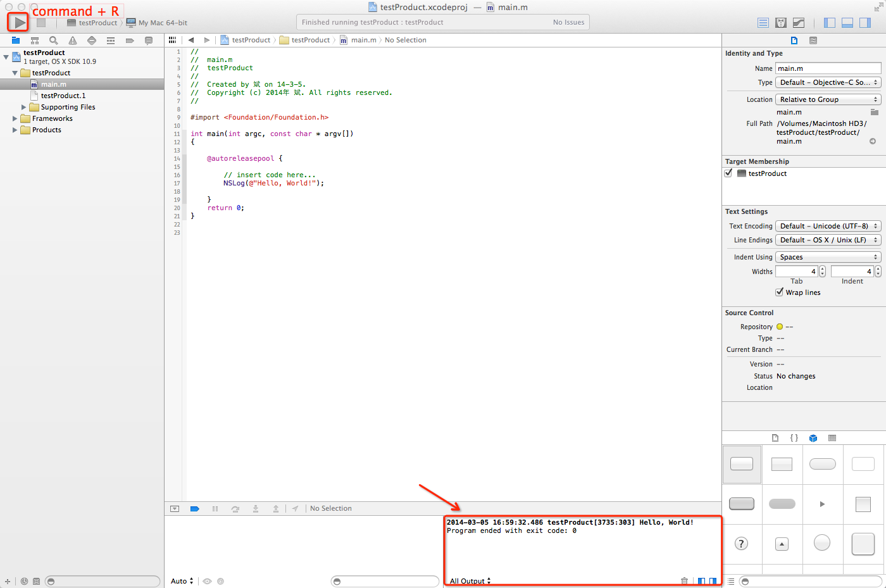
Task: Select main.m in the project navigator
Action: [x=54, y=84]
